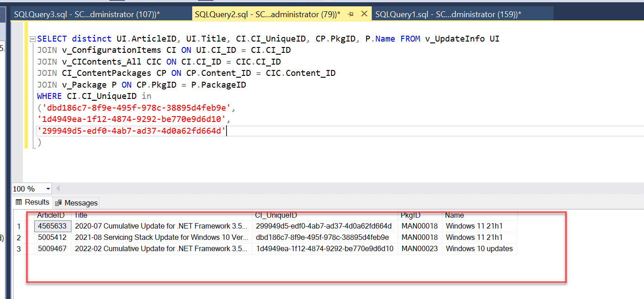Pin the SQLQuery2.sql tab

[350, 14]
